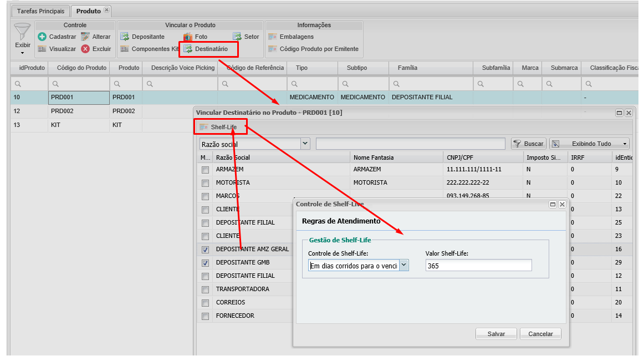Click the Código do Produto filter field
The image size is (644, 361).
[79, 84]
